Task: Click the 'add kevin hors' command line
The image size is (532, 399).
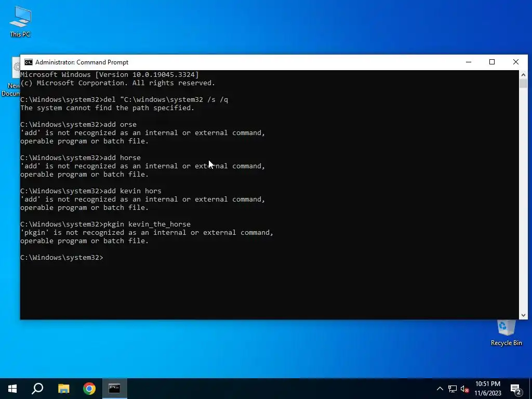Action: coord(91,191)
